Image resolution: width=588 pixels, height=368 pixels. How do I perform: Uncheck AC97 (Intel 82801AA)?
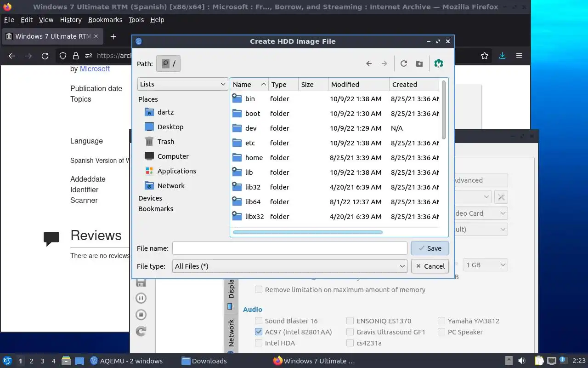[x=259, y=332]
